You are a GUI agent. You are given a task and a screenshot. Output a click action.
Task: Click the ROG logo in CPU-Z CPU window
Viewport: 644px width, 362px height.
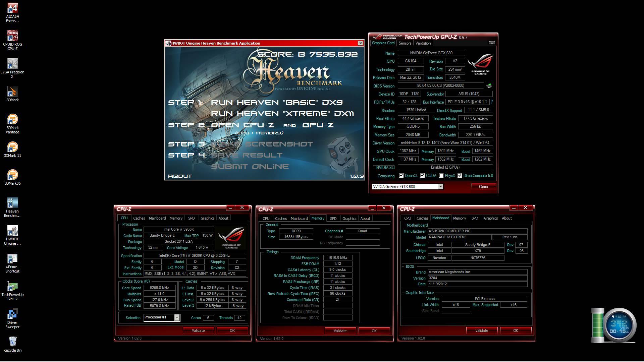coord(231,238)
